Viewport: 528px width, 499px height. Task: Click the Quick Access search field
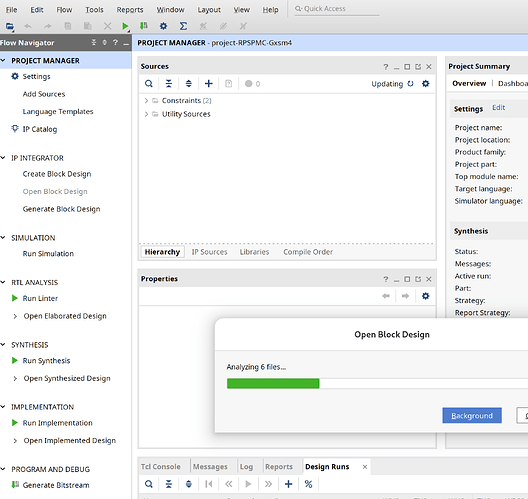(x=337, y=9)
